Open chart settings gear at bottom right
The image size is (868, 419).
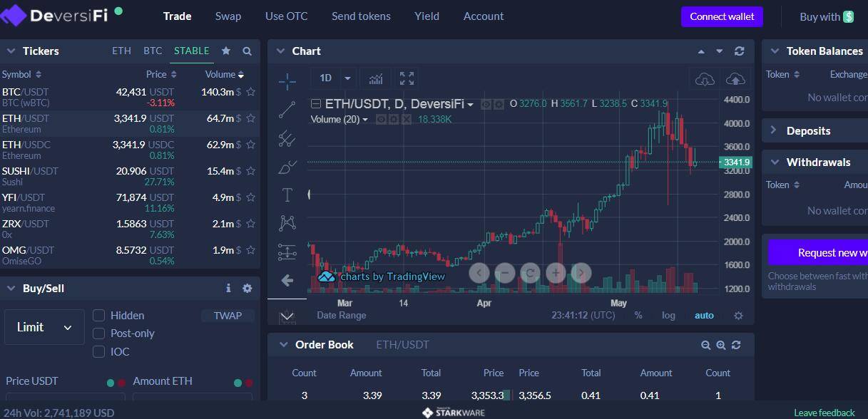click(738, 316)
